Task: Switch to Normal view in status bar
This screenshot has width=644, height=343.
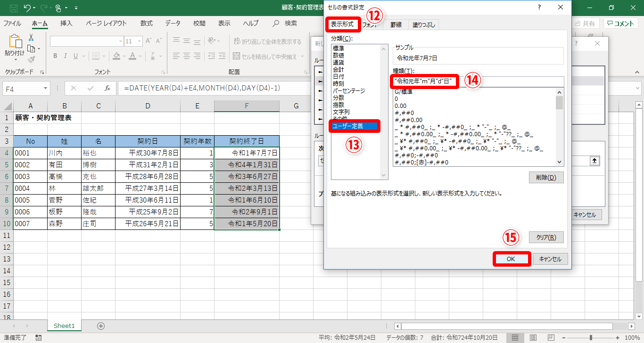Action: point(515,338)
